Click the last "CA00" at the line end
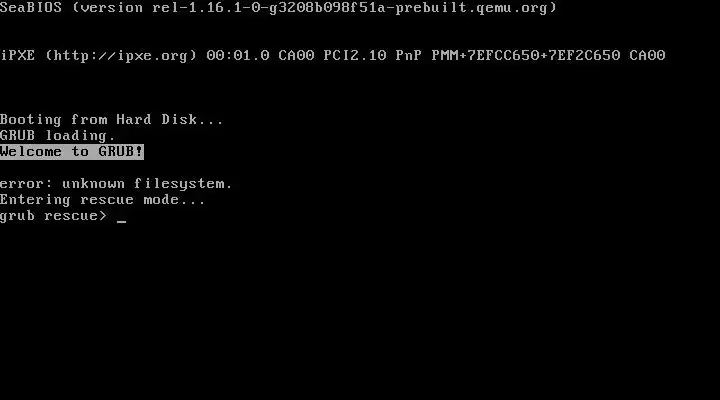 [x=647, y=56]
